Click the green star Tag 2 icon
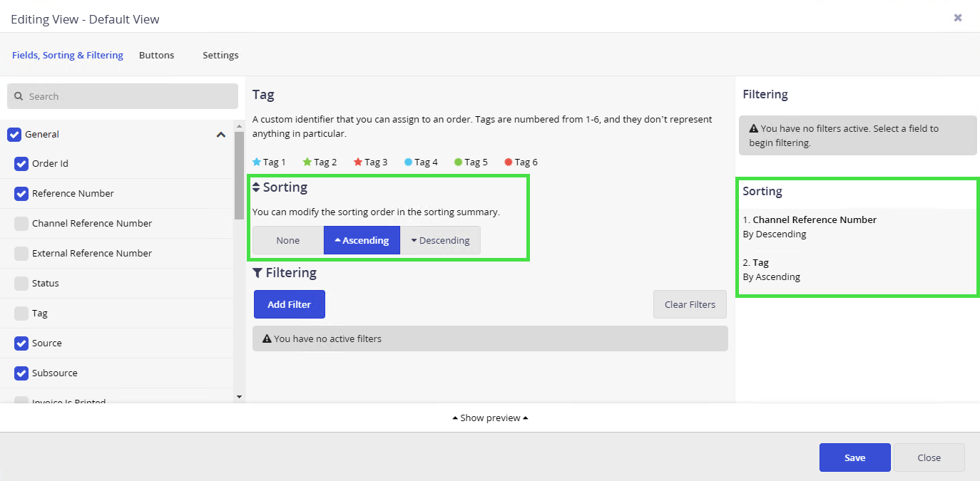Image resolution: width=980 pixels, height=481 pixels. (x=307, y=162)
